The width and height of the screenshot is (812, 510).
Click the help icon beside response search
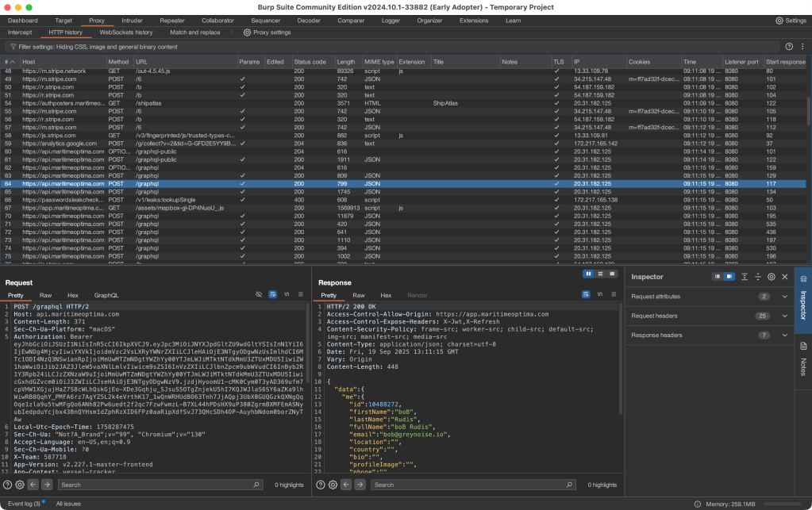tap(320, 485)
